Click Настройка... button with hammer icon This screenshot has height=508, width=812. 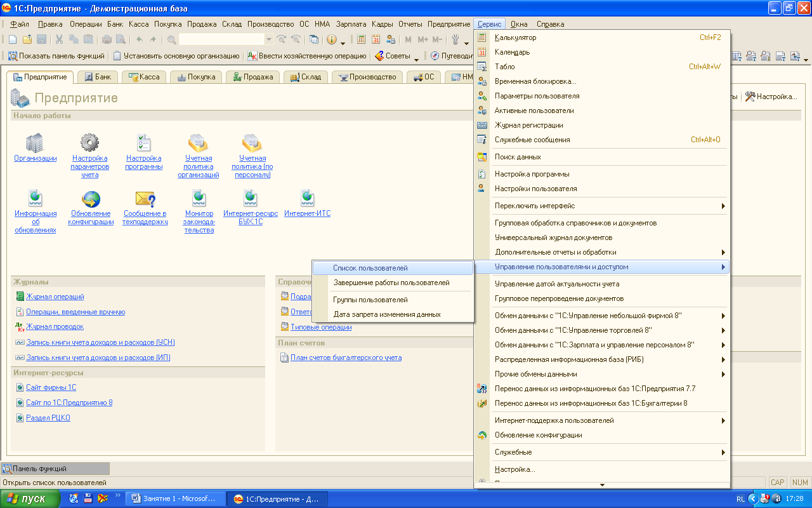771,97
